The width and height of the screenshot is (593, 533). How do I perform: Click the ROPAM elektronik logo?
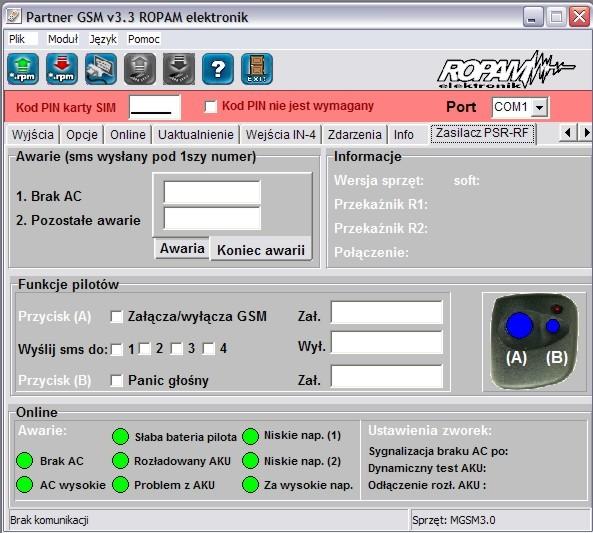[506, 70]
